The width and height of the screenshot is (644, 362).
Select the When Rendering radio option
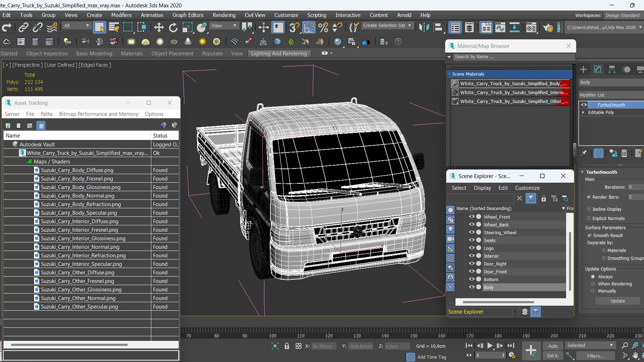click(x=593, y=284)
